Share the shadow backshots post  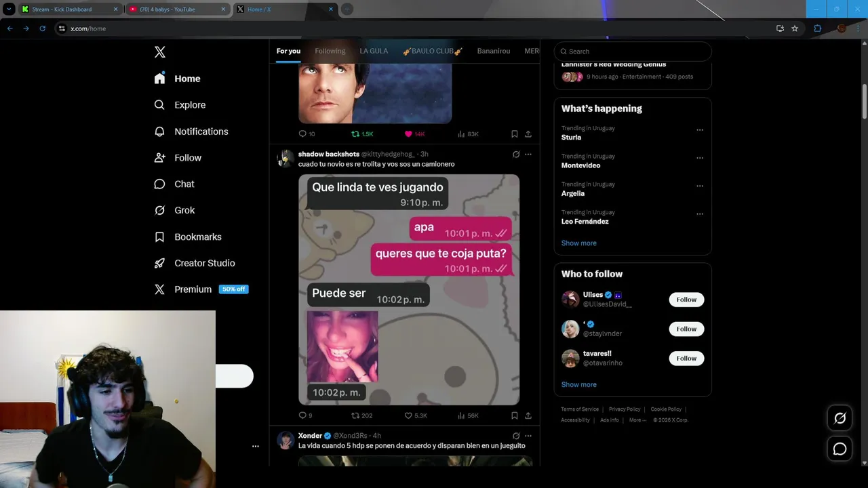click(x=528, y=415)
